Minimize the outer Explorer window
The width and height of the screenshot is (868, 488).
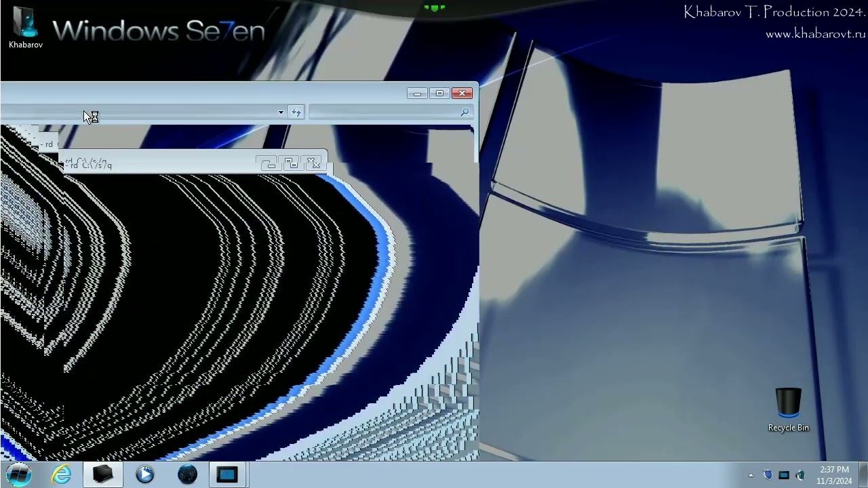[x=417, y=93]
